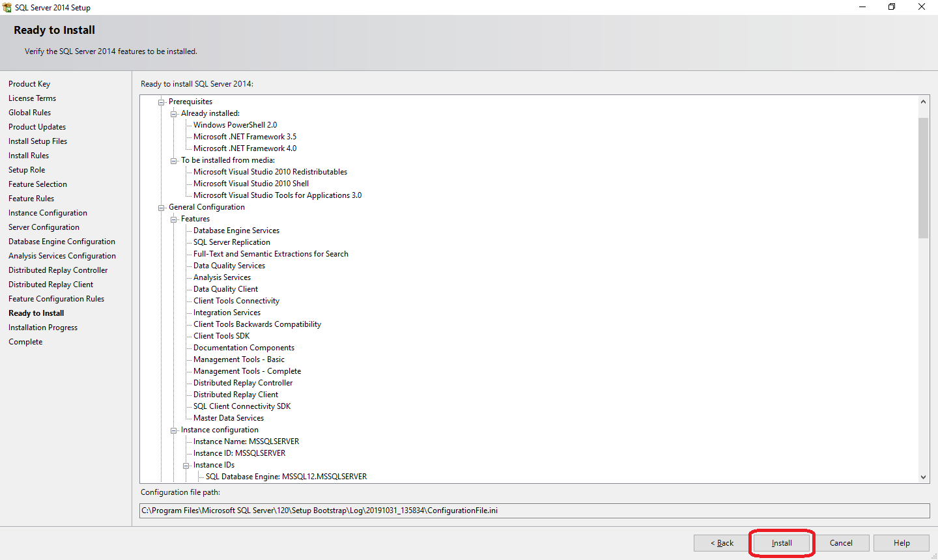Select Distributed Replay Client sidebar step
938x560 pixels.
click(51, 285)
